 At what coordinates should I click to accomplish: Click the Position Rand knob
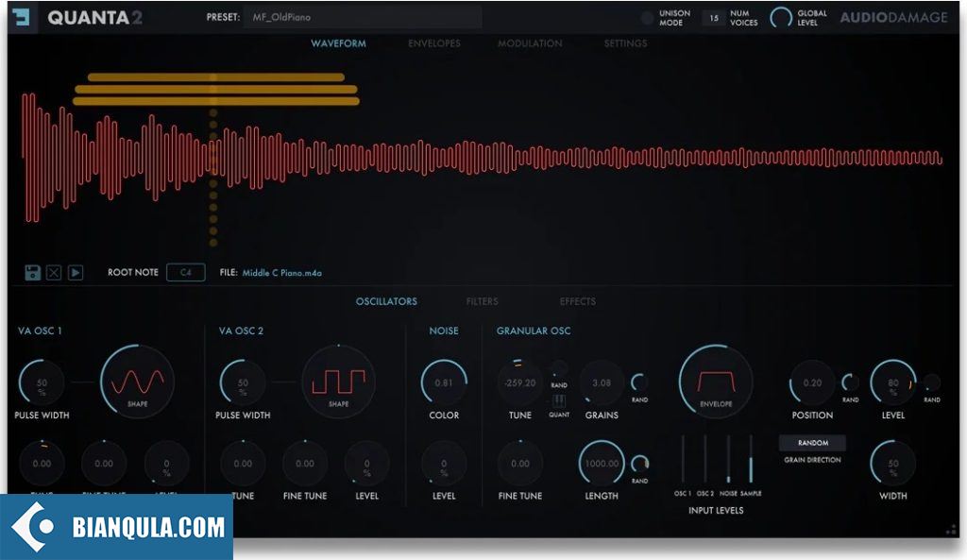point(851,382)
